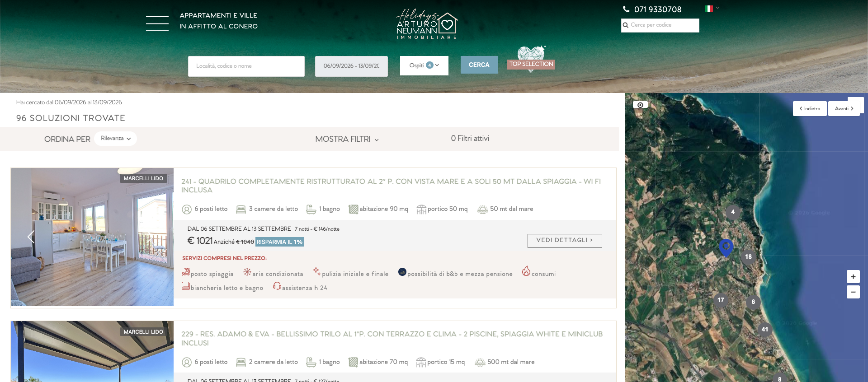Click the Holidays Arturo Neumann logo
The image size is (868, 382).
[x=427, y=24]
